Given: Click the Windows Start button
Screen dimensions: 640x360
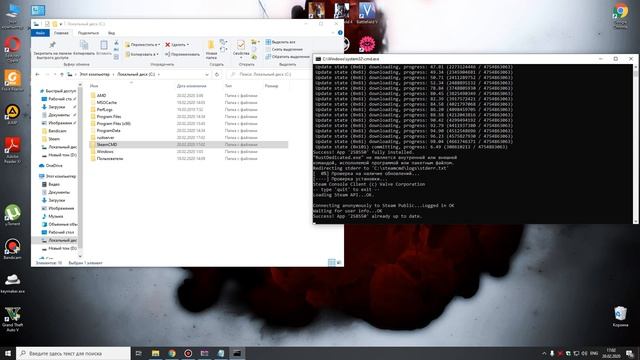Looking at the screenshot, I should [8, 353].
